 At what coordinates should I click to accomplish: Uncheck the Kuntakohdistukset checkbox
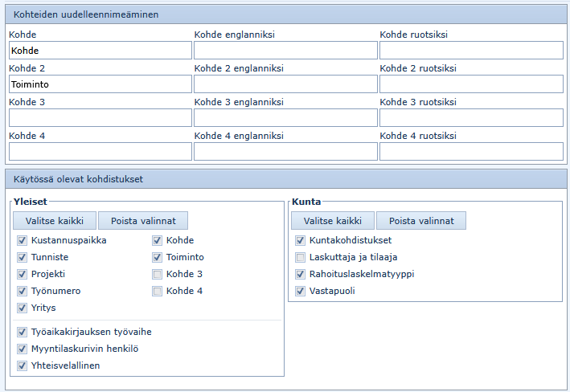(x=301, y=240)
